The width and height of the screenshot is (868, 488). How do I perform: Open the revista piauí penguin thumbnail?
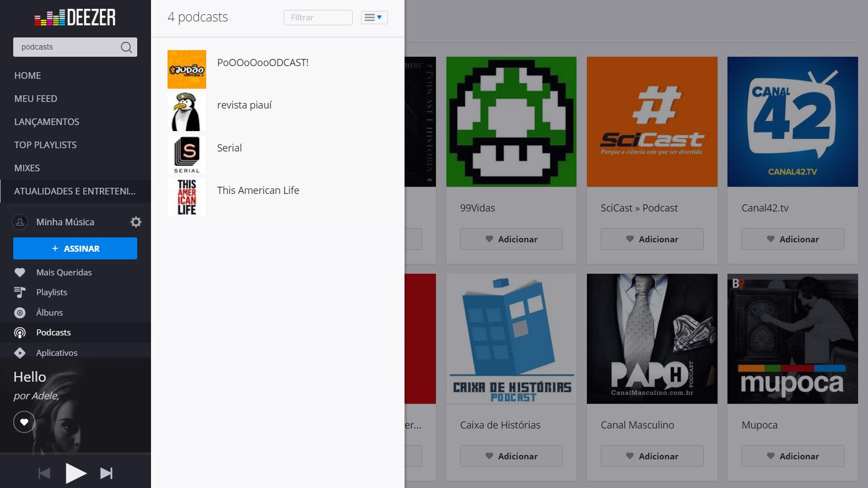pyautogui.click(x=187, y=112)
